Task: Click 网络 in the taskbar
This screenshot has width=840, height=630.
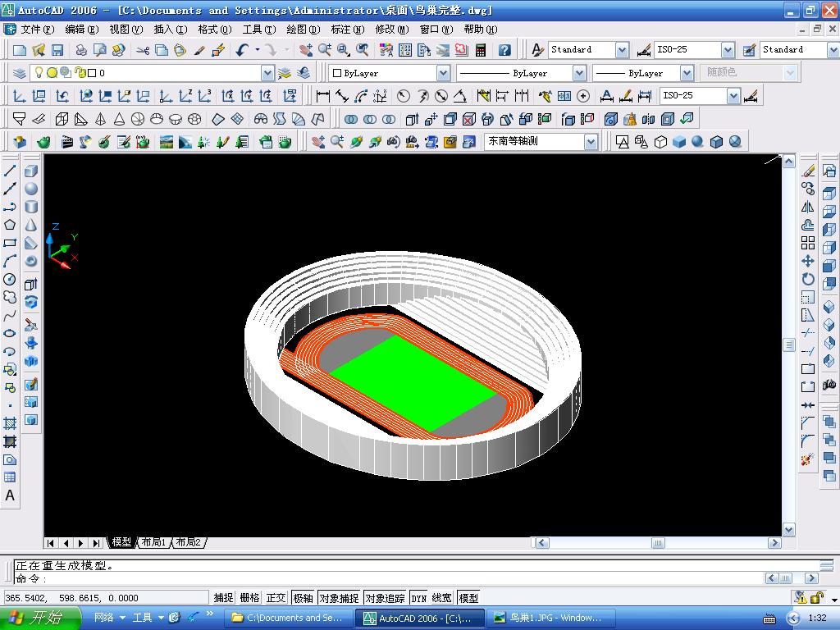Action: (x=104, y=618)
